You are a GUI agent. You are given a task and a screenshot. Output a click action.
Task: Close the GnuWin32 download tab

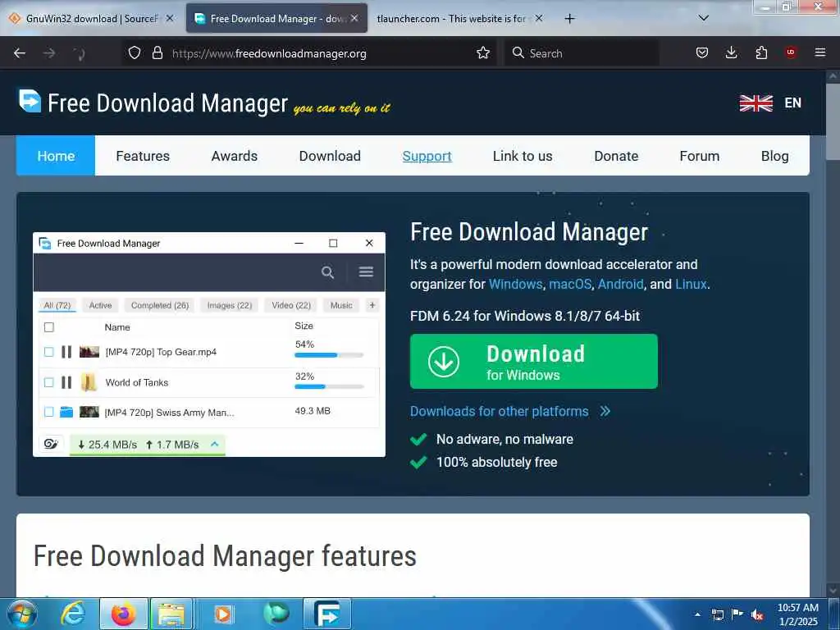(170, 18)
